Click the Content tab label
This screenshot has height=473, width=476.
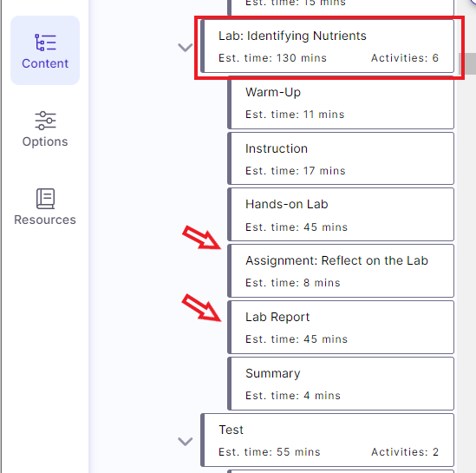(45, 63)
